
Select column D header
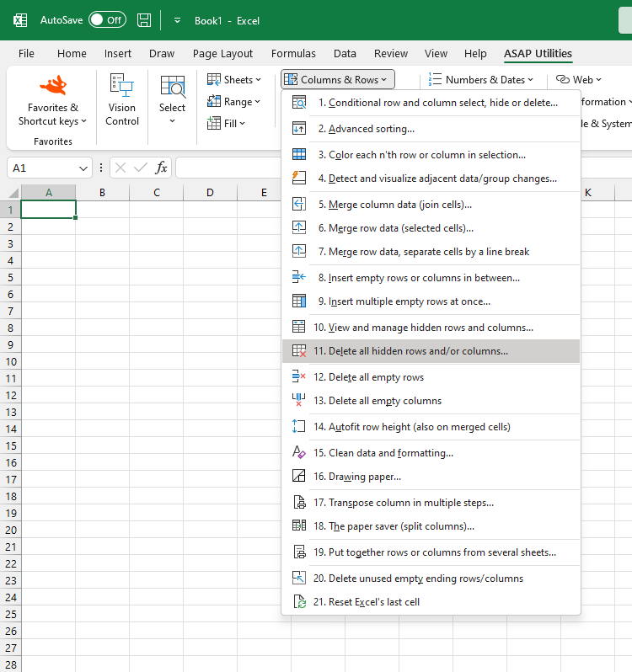pos(210,193)
